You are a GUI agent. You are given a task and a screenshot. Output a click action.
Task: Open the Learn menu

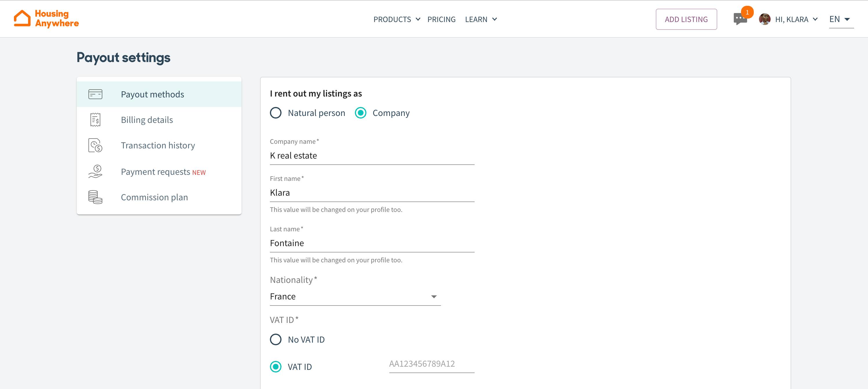[x=480, y=19]
